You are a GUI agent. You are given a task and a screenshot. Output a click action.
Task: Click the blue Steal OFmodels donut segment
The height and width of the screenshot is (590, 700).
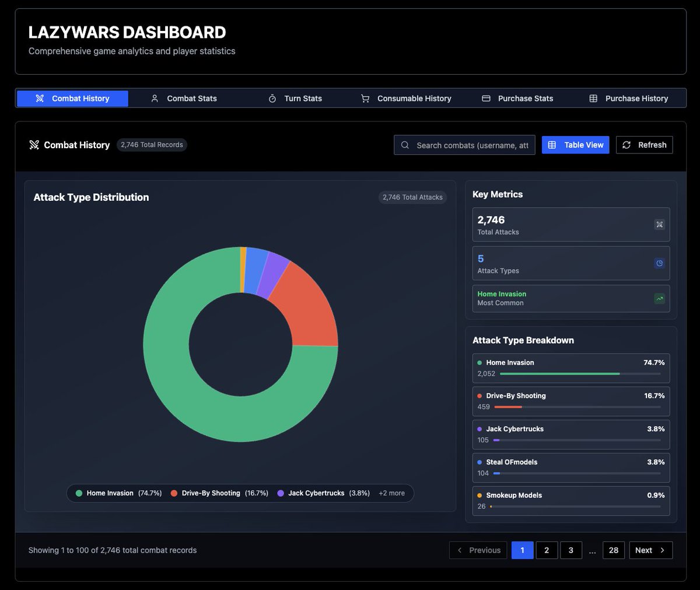[254, 270]
